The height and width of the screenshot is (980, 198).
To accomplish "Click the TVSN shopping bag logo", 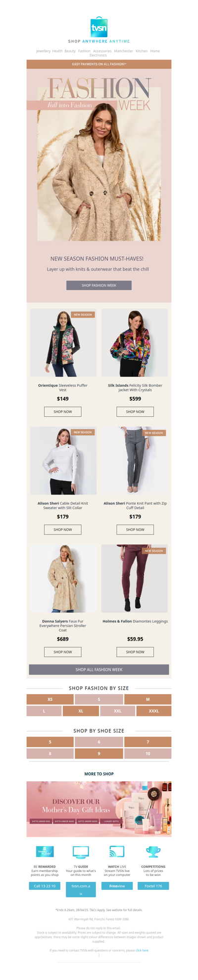I will pyautogui.click(x=99, y=27).
